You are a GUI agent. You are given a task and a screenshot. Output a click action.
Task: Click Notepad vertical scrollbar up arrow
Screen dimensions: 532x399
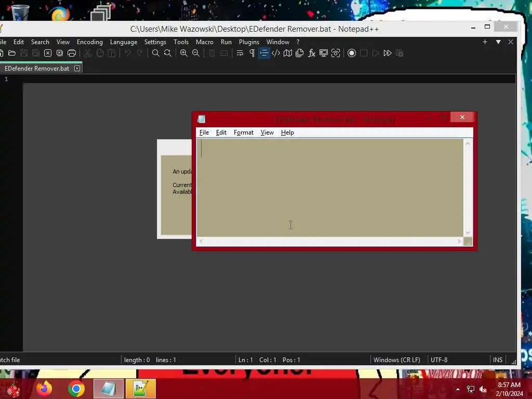tap(468, 143)
